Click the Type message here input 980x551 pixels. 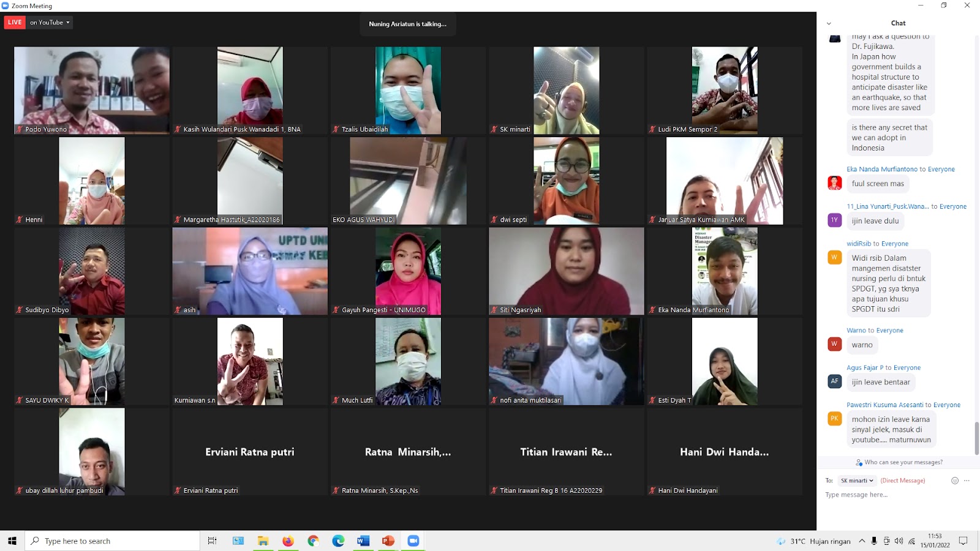coord(897,495)
